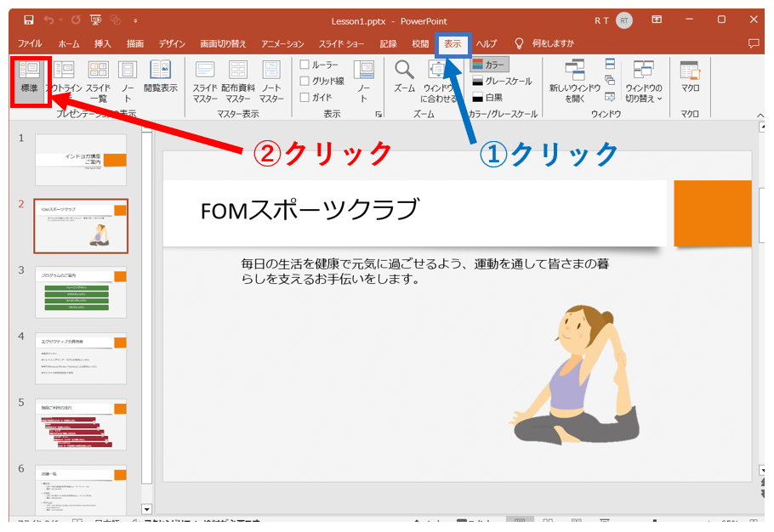The width and height of the screenshot is (774, 532).
Task: Select カラー color mode
Action: pyautogui.click(x=489, y=65)
